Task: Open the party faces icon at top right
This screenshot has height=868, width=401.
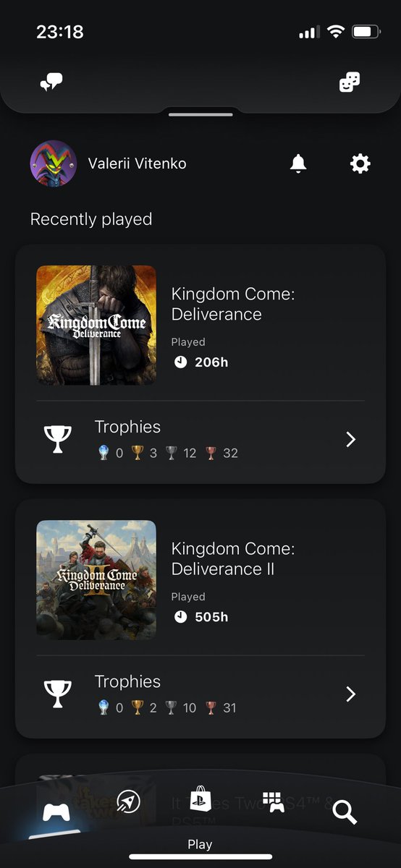Action: [350, 82]
